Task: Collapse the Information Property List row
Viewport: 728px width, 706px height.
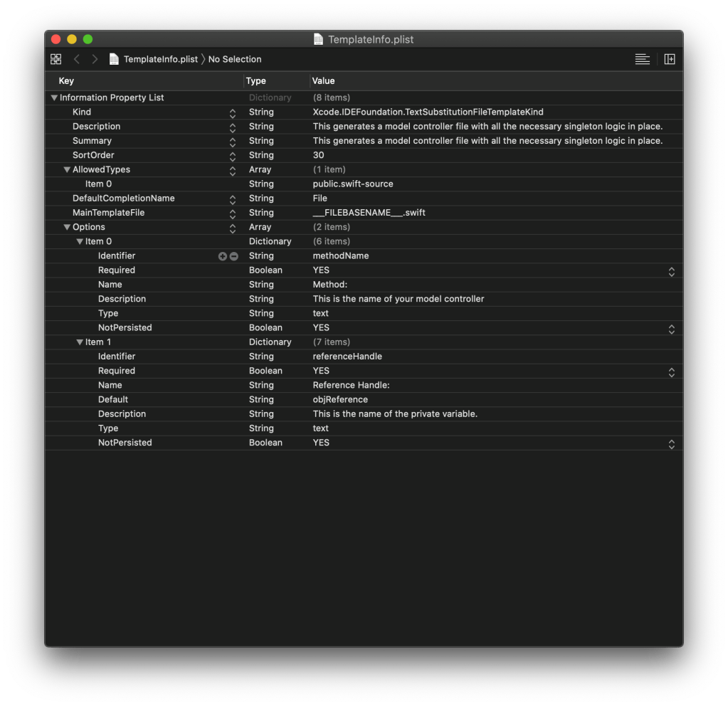Action: point(54,98)
